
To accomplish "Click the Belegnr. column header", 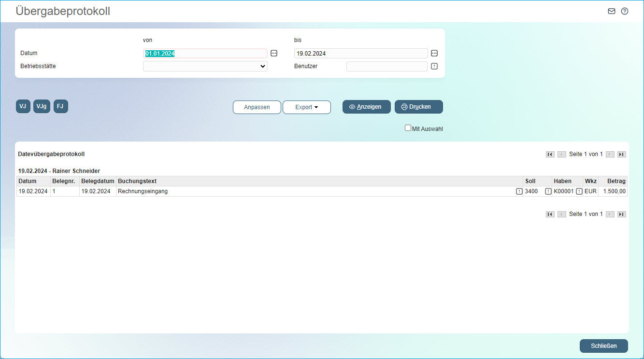I will tap(65, 181).
